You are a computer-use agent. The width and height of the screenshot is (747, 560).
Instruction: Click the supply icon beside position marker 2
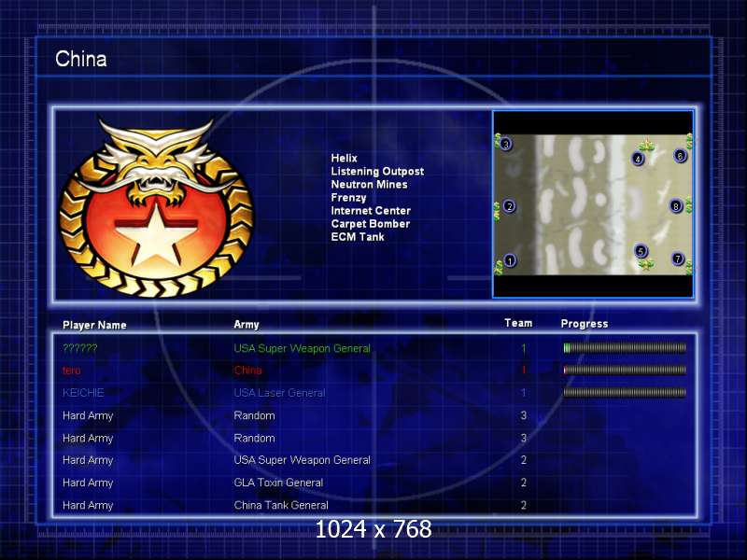pyautogui.click(x=497, y=211)
